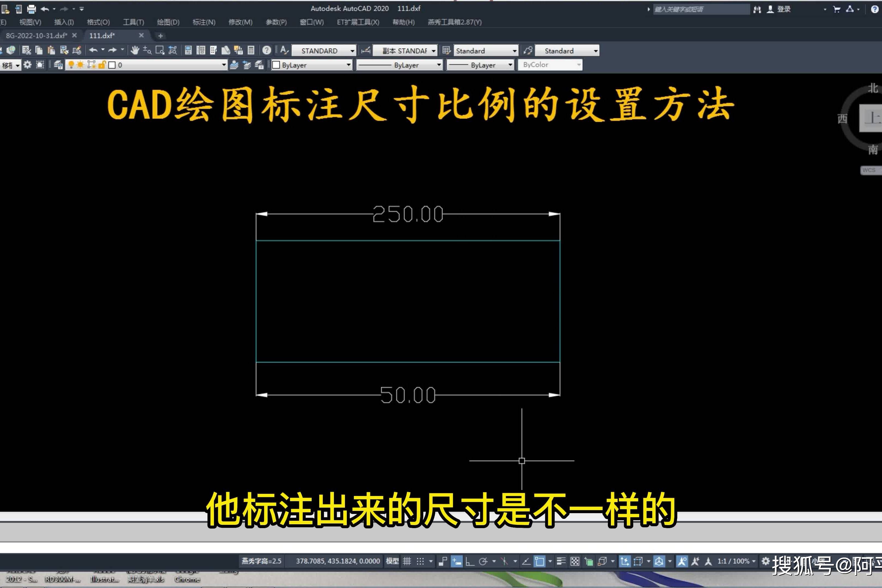Open the Tool Palettes icon in the toolbar
Screen dimensions: 882x588
(213, 50)
